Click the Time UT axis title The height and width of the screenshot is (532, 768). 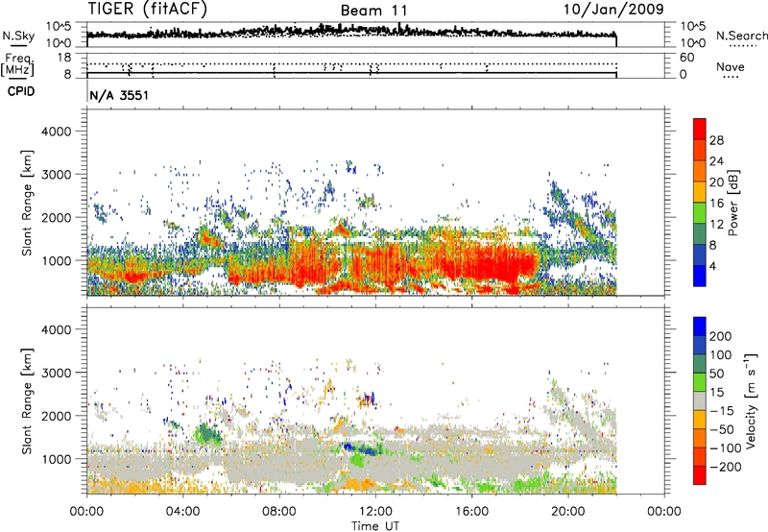pyautogui.click(x=375, y=526)
